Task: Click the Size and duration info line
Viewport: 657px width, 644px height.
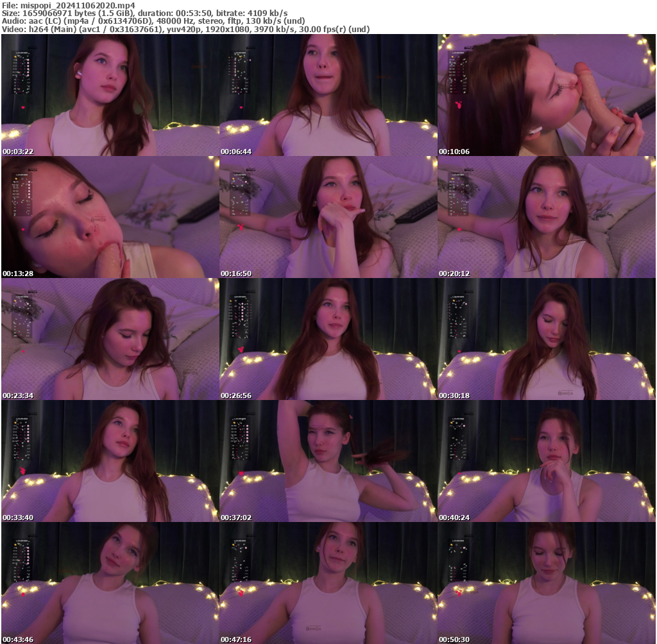Action: (x=144, y=13)
